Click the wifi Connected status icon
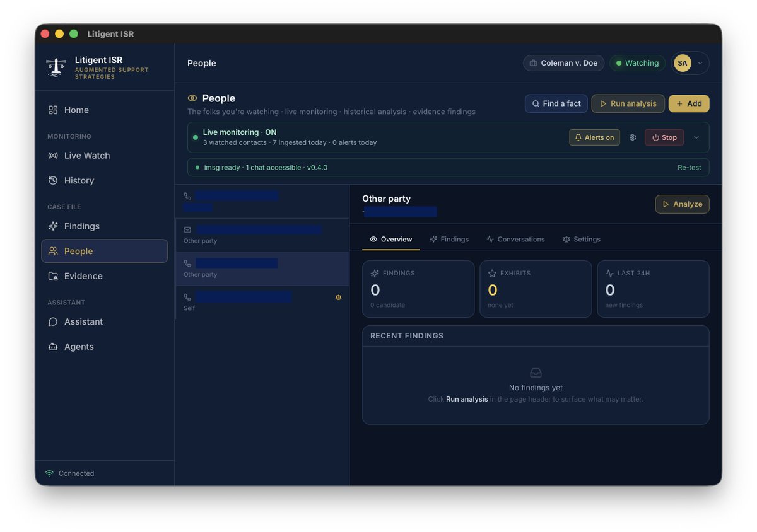This screenshot has width=757, height=532. click(49, 473)
